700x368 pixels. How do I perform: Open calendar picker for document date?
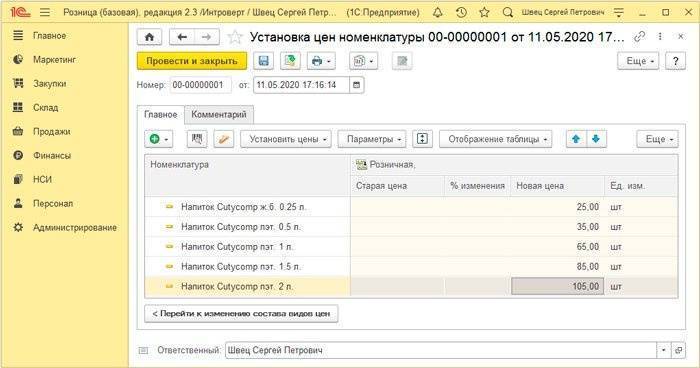click(356, 85)
